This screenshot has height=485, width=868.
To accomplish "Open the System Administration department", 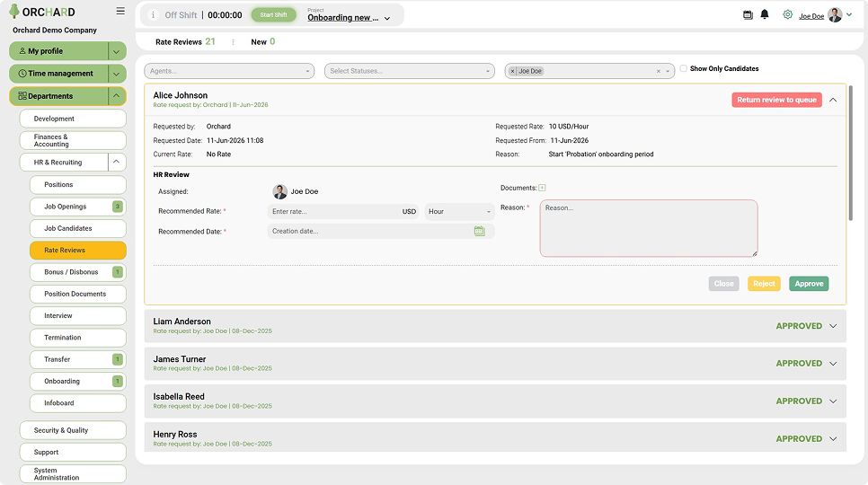I will (73, 474).
